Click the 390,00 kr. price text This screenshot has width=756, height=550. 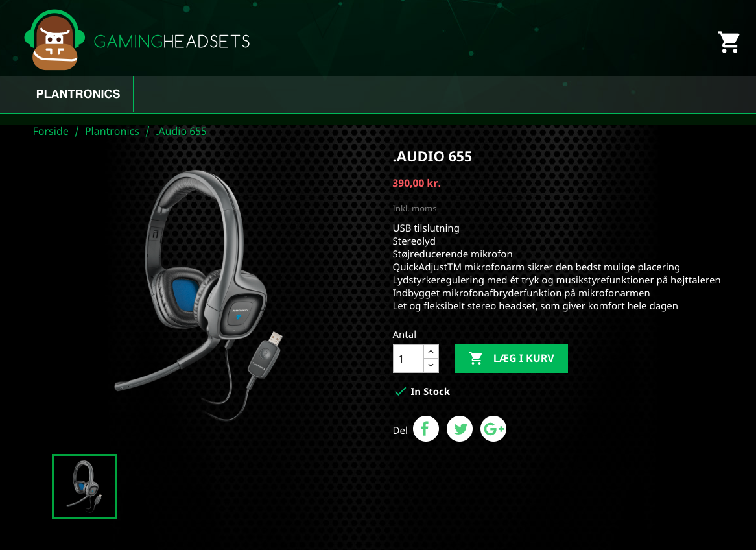416,184
